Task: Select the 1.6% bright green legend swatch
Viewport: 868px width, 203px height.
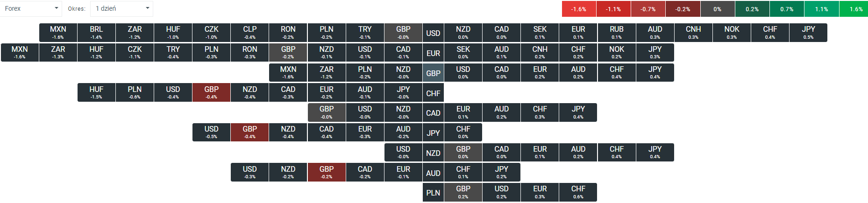Action: (x=856, y=9)
